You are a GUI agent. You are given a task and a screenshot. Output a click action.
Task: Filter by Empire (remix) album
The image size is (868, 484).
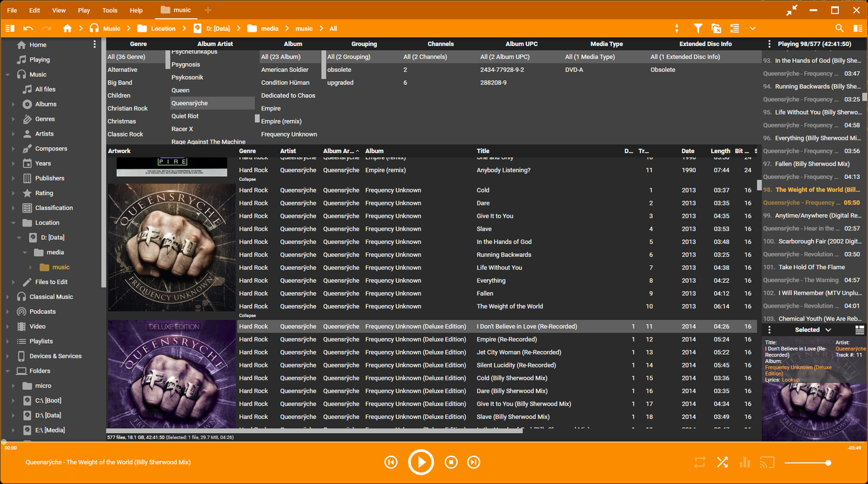(x=280, y=121)
